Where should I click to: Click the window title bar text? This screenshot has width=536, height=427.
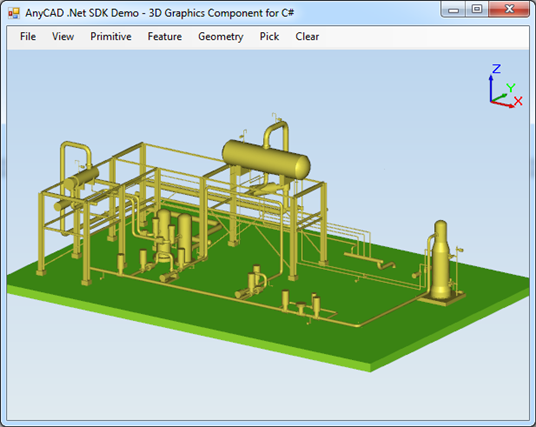159,13
